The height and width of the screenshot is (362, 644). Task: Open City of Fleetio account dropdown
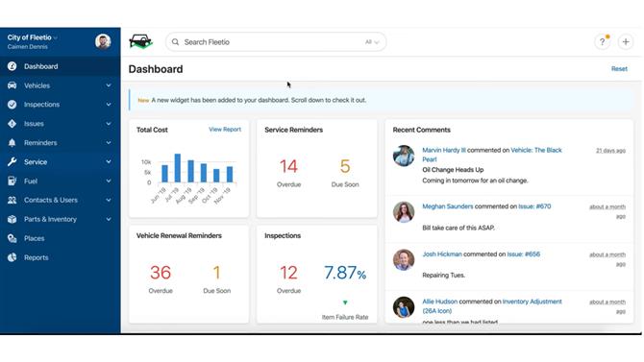(x=33, y=37)
